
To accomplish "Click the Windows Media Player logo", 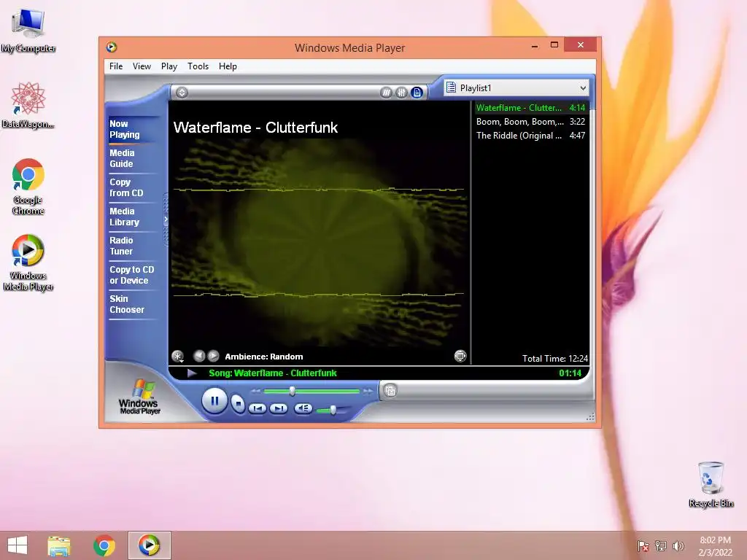I will (x=139, y=396).
